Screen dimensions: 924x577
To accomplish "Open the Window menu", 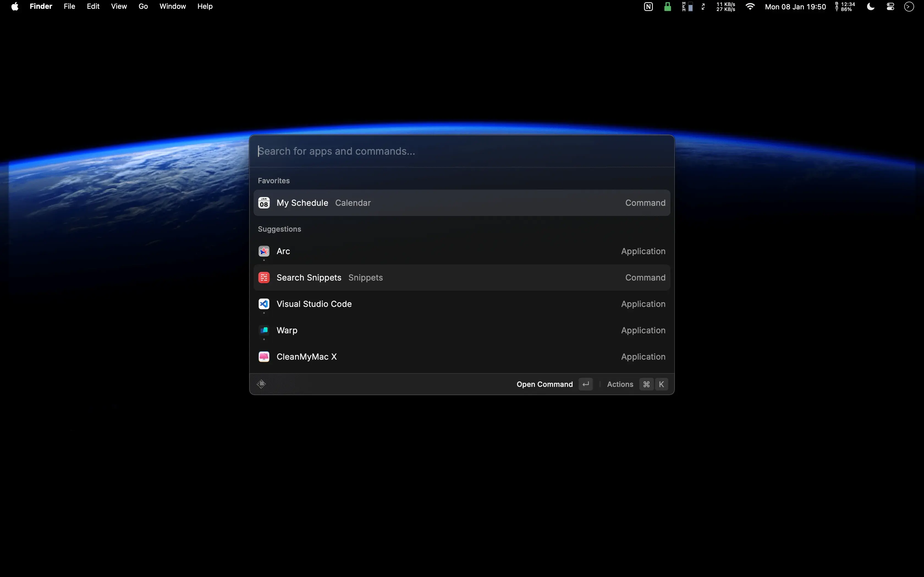I will 172,6.
